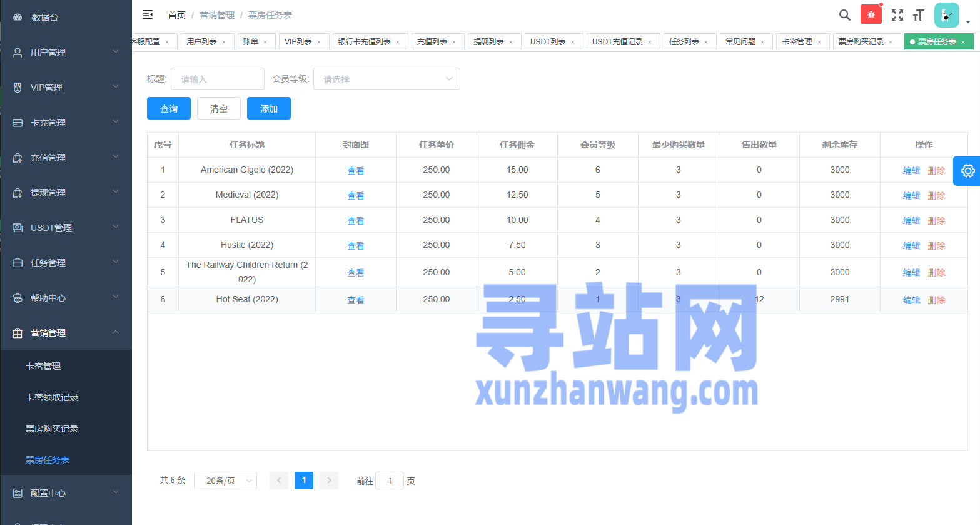Viewport: 980px width, 525px height.
Task: Open the 20条/页 page size dropdown
Action: [225, 481]
